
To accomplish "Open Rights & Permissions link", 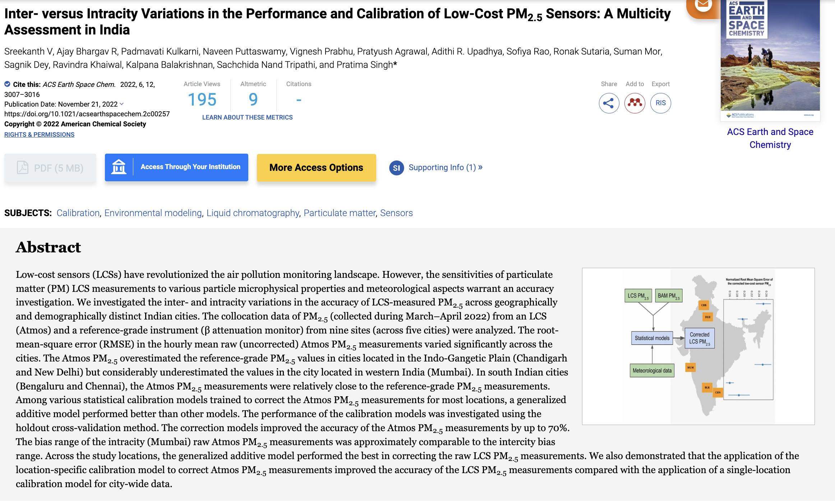I will [x=39, y=135].
